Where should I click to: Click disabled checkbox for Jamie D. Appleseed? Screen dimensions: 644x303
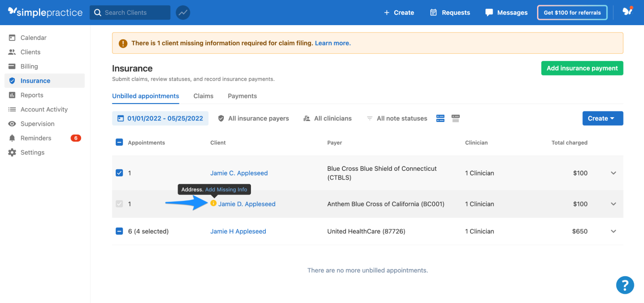[x=119, y=204]
